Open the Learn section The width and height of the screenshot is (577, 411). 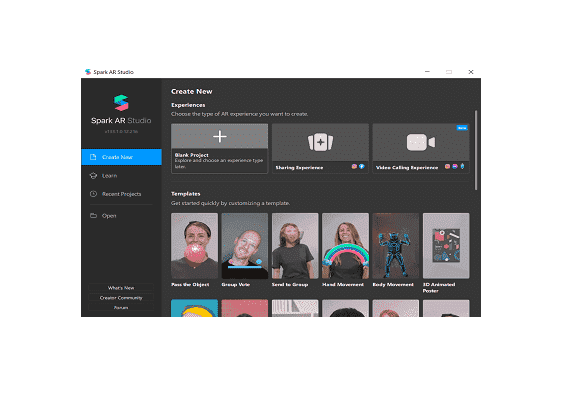coord(121,176)
